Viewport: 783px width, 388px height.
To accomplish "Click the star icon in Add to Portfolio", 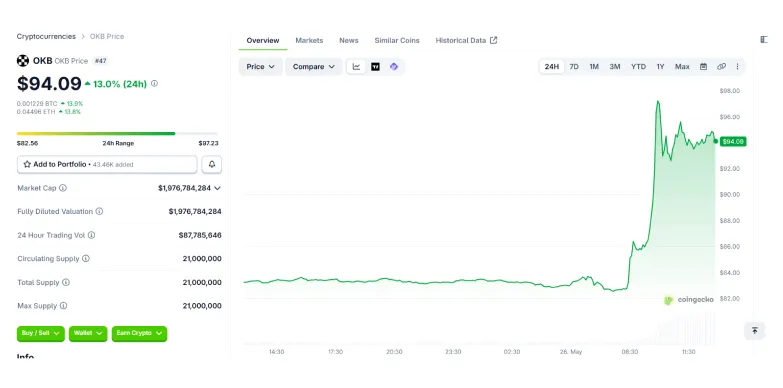I will (27, 164).
